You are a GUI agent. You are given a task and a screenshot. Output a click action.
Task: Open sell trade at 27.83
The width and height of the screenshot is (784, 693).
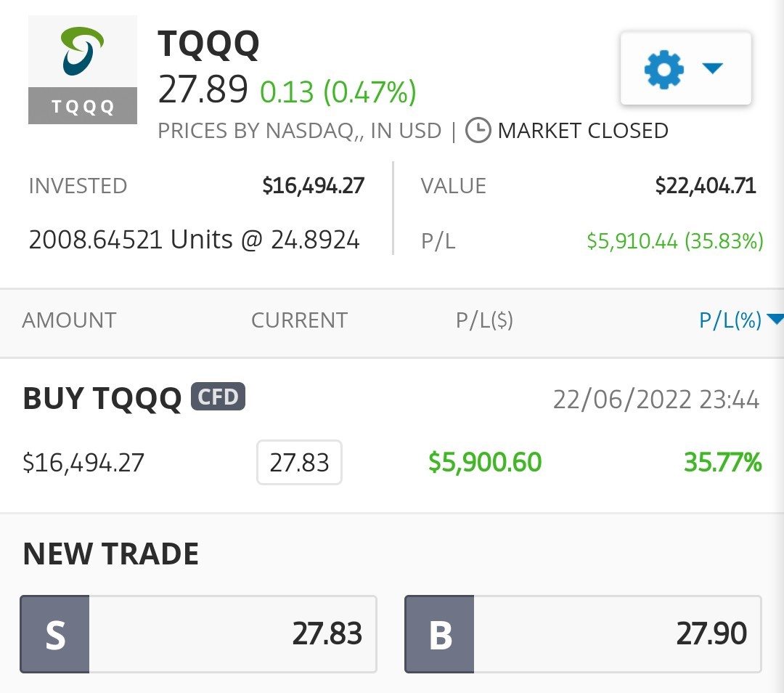pos(198,634)
